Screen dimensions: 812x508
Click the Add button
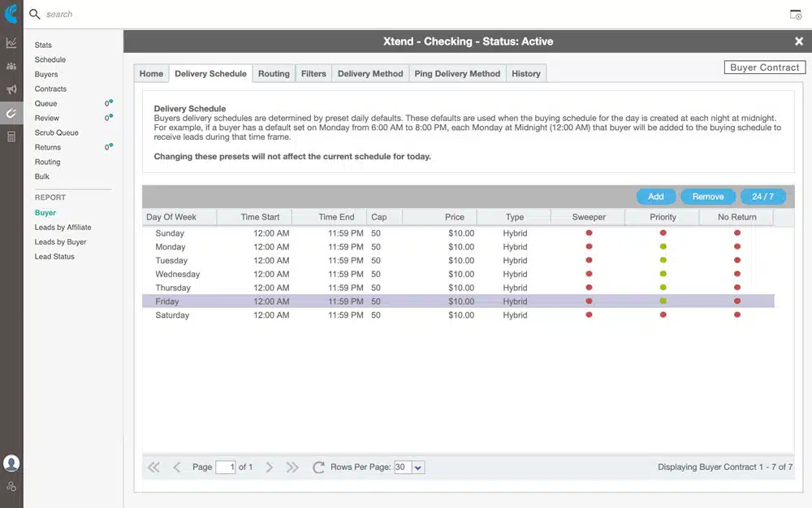point(656,197)
